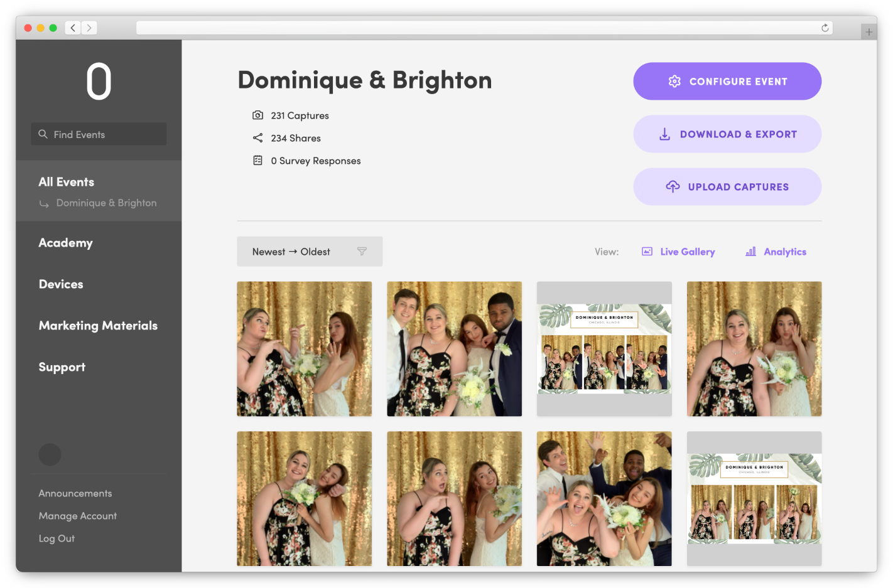Reload the page with the refresh icon
This screenshot has height=588, width=893.
(825, 28)
